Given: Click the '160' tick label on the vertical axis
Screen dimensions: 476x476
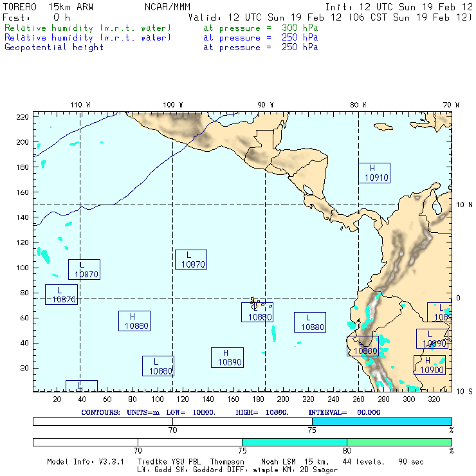Looking at the screenshot, I should (x=23, y=192).
